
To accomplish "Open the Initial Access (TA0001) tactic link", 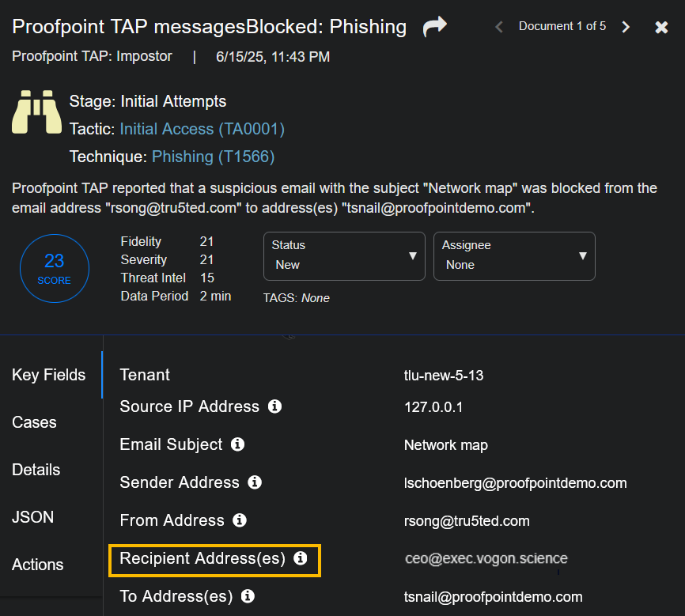I will 202,129.
